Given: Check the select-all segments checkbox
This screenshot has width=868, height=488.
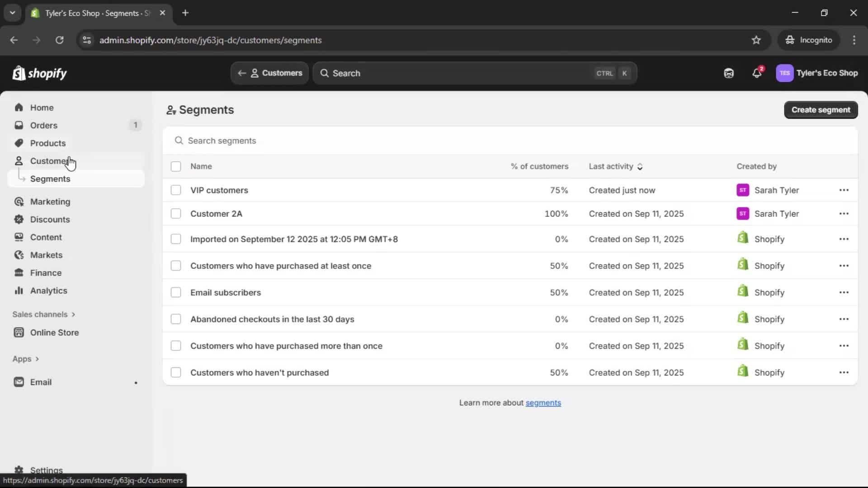Looking at the screenshot, I should click(176, 166).
